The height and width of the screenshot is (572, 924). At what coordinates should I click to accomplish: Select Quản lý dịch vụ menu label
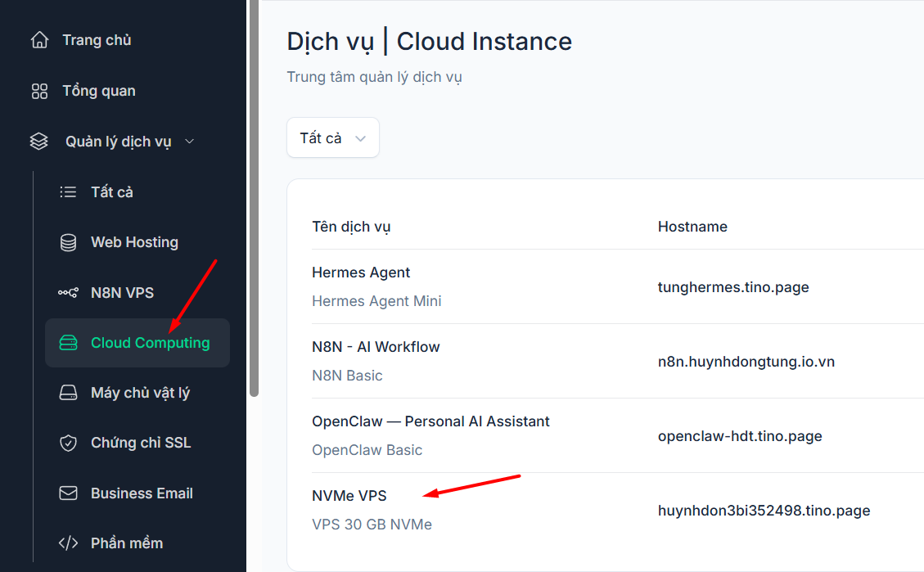[119, 142]
